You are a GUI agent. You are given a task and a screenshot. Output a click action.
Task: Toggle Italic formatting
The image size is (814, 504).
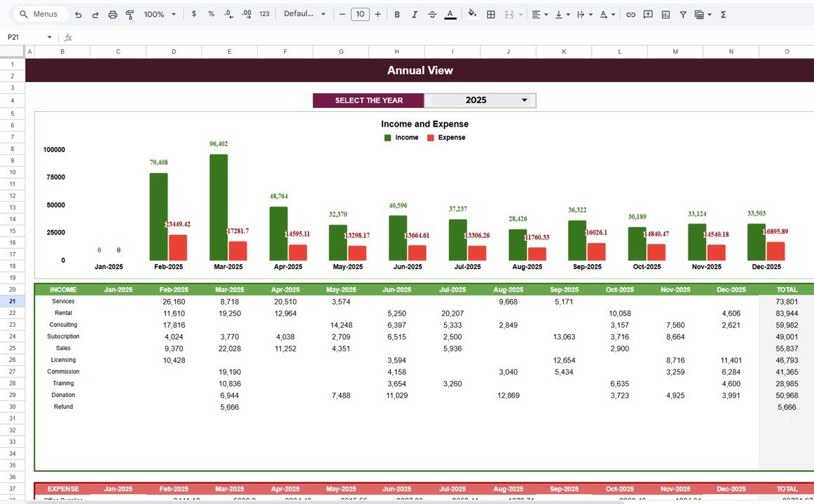pyautogui.click(x=415, y=14)
